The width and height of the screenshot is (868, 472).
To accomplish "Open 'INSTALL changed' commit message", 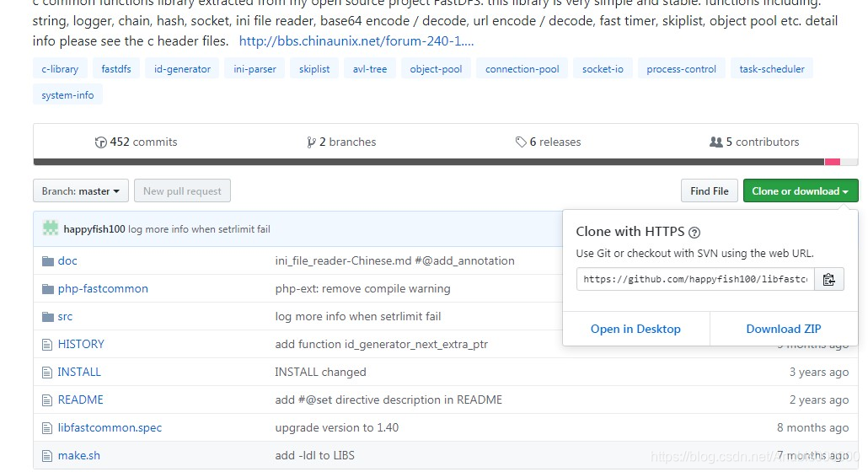I will (x=320, y=373).
